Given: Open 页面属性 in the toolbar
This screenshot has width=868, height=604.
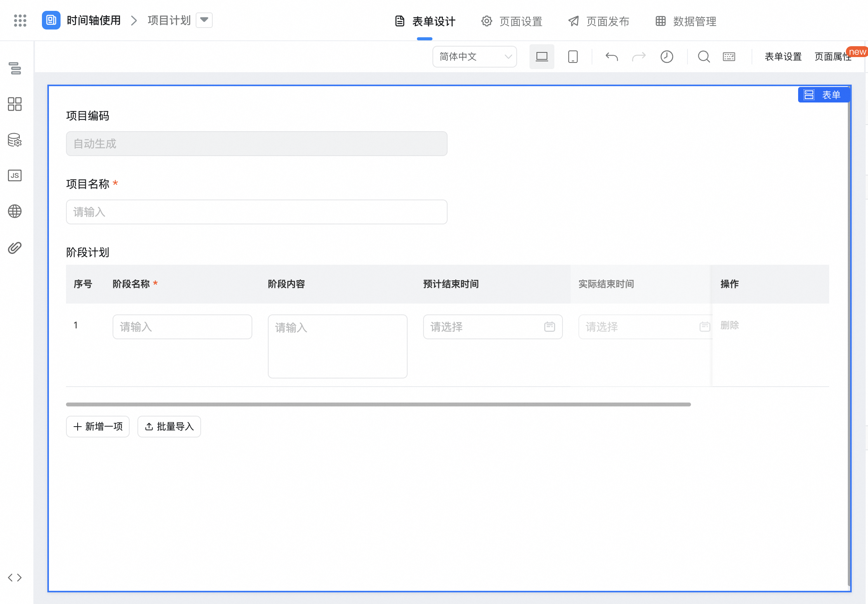Looking at the screenshot, I should (x=833, y=57).
